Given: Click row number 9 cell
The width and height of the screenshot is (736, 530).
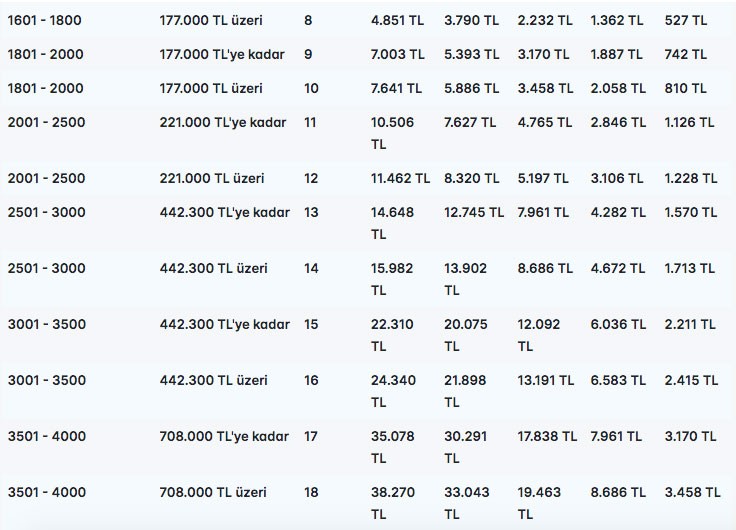Looking at the screenshot, I should click(309, 54).
